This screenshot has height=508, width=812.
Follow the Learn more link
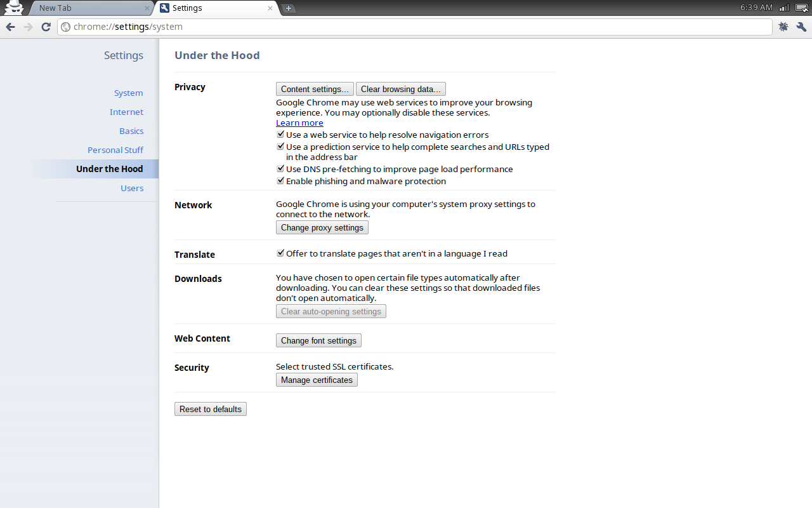coord(299,123)
